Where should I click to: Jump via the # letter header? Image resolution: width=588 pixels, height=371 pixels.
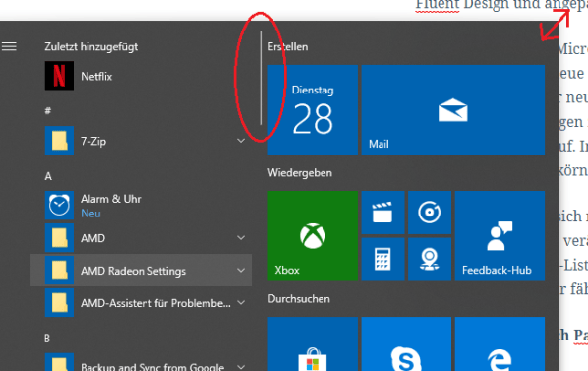(48, 110)
